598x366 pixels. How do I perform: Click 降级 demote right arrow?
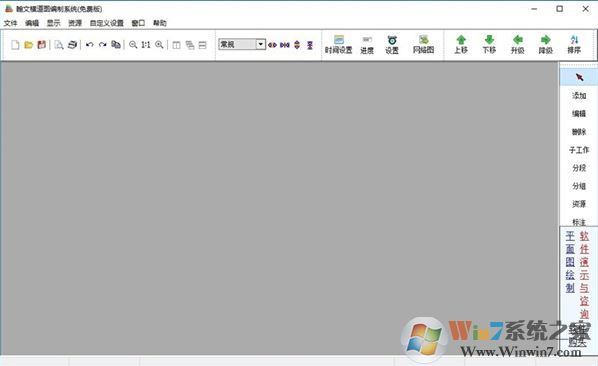[546, 45]
